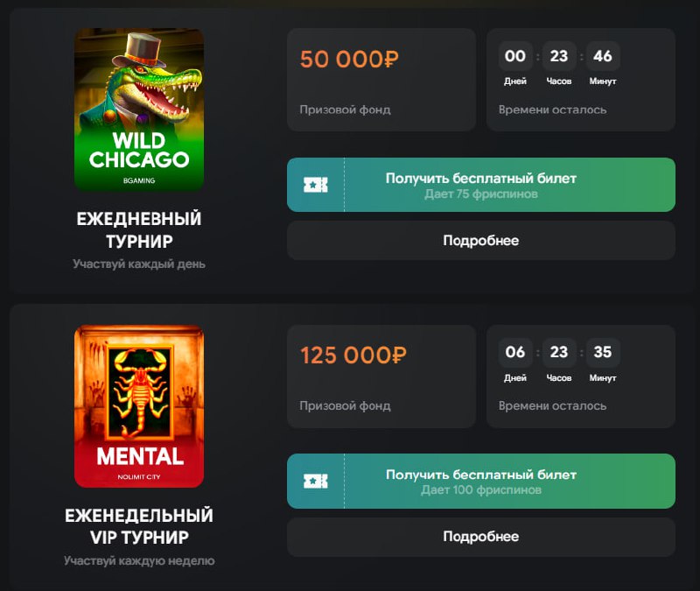Click 'Участвуй каждый день' subtitle text
Image resolution: width=700 pixels, height=591 pixels.
click(139, 264)
